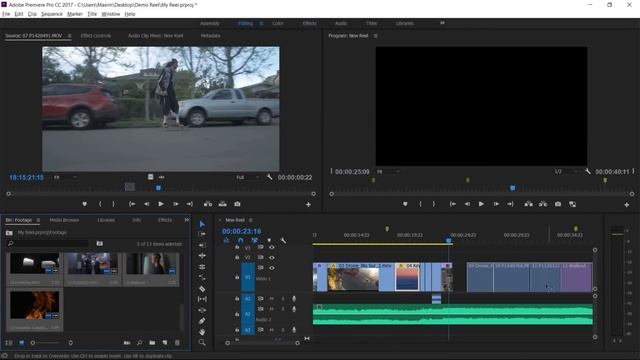The height and width of the screenshot is (360, 640).
Task: Expand Project panel tabs overflow chevrons
Action: tap(187, 220)
